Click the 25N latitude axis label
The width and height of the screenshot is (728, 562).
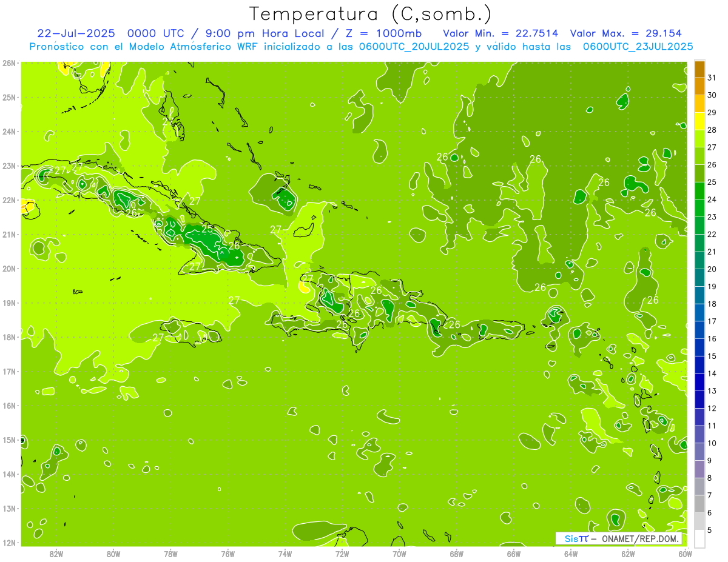coord(9,97)
